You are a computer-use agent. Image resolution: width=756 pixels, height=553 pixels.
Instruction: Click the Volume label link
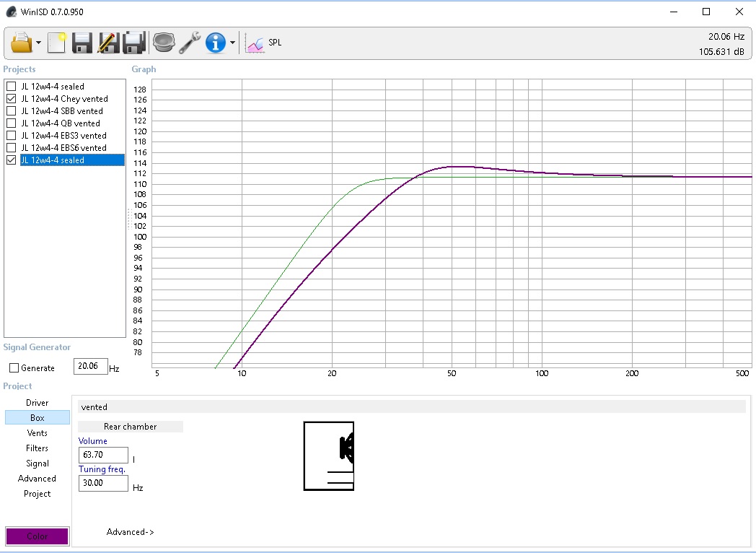click(92, 441)
